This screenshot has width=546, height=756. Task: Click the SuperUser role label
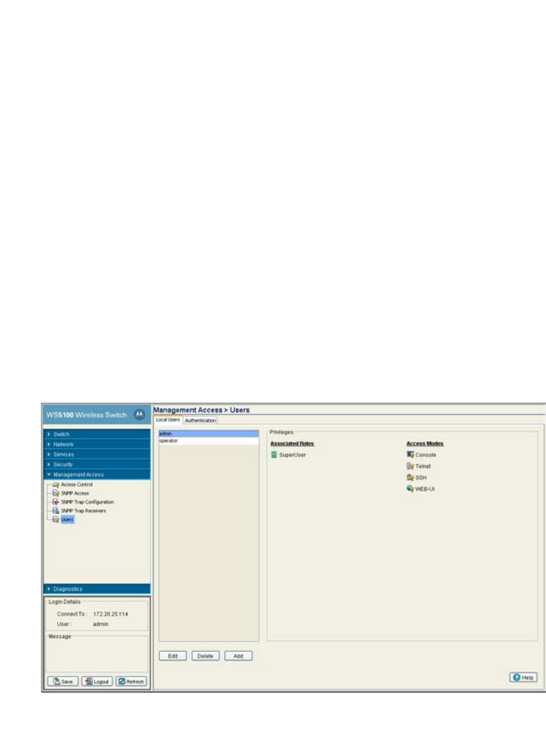click(292, 455)
